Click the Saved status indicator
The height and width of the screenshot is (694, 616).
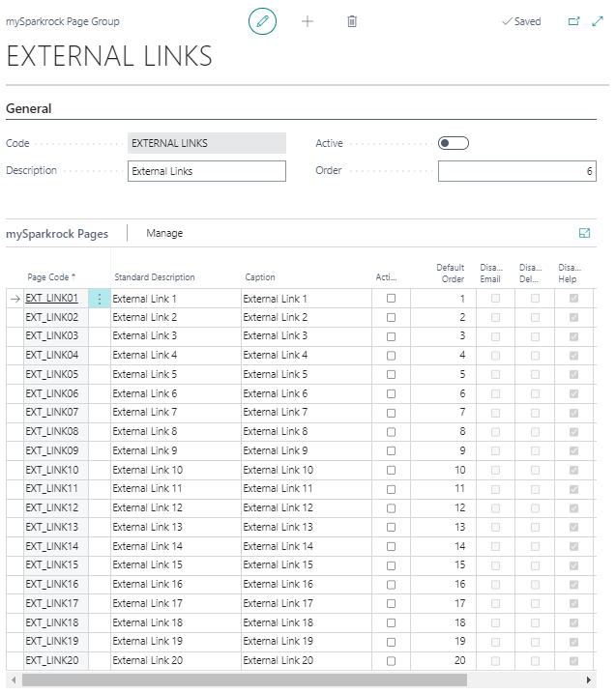pos(521,21)
